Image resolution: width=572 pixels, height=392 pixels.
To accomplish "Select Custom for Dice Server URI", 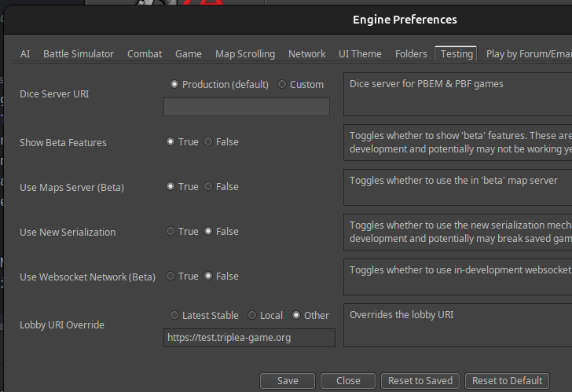I will (282, 84).
